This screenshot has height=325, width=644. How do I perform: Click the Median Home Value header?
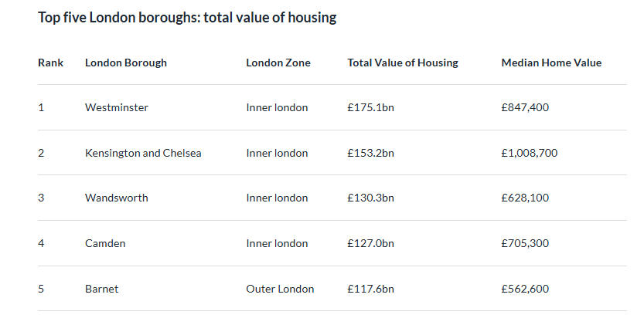550,63
